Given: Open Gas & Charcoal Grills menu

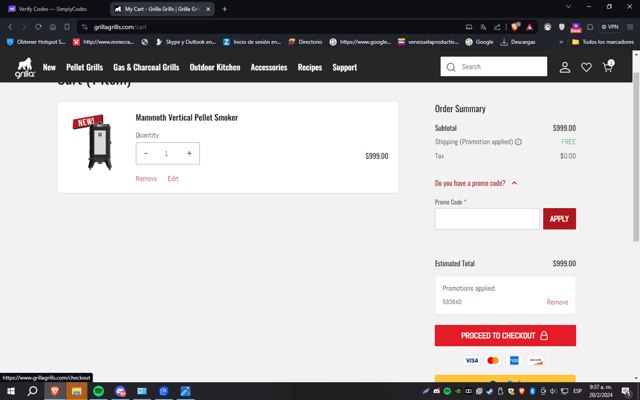Looking at the screenshot, I should click(x=146, y=67).
